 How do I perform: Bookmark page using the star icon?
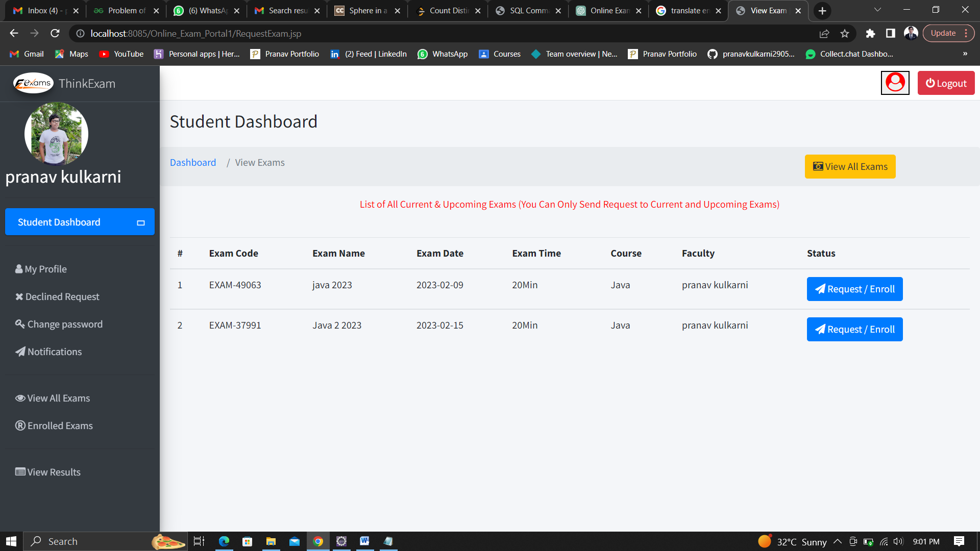845,33
